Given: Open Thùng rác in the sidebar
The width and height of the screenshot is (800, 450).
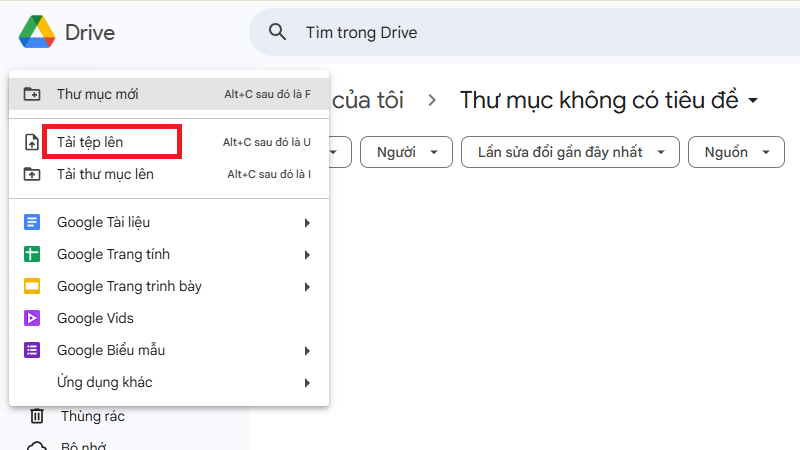Looking at the screenshot, I should pyautogui.click(x=92, y=416).
